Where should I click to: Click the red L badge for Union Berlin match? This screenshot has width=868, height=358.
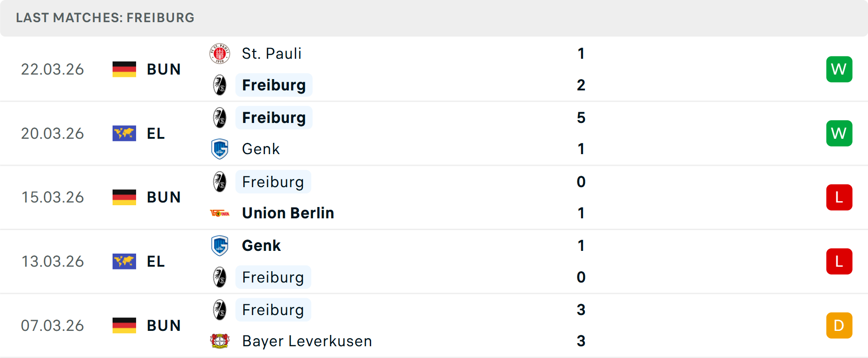click(839, 198)
